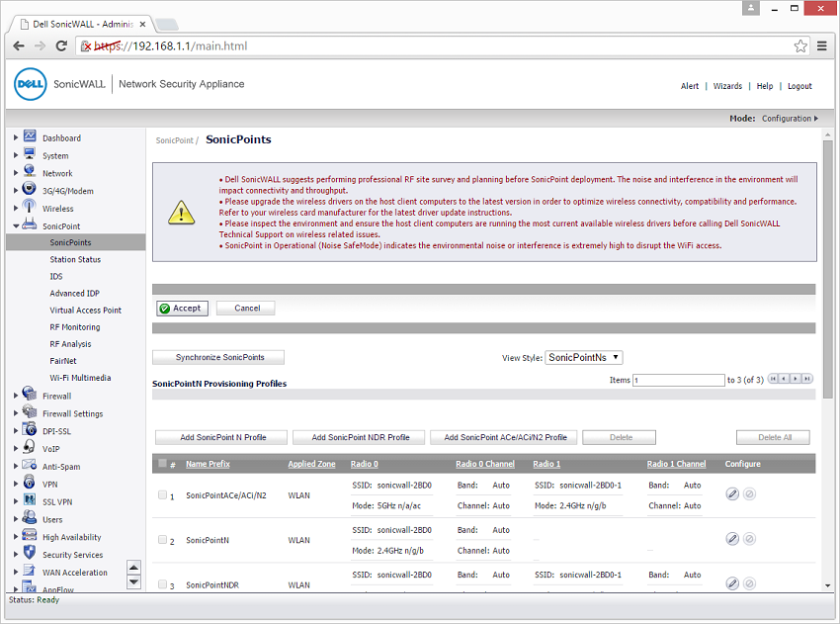Go back using browser back arrow
840x624 pixels.
[x=19, y=46]
